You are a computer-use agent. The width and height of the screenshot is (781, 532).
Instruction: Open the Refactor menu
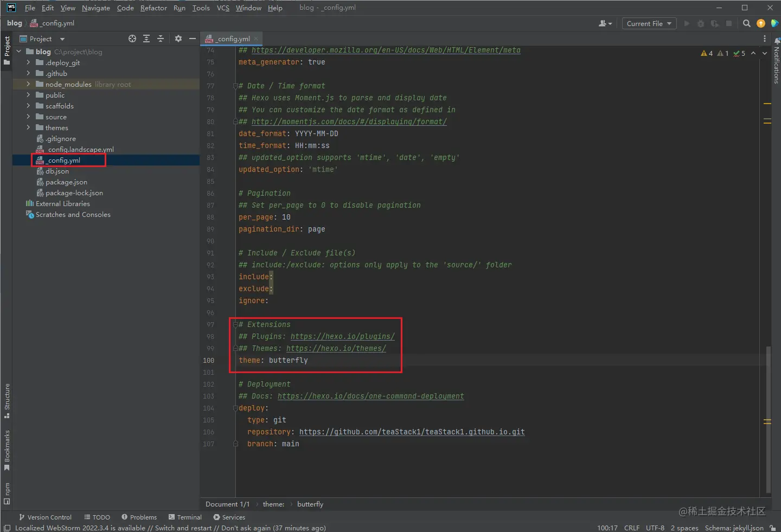[153, 8]
